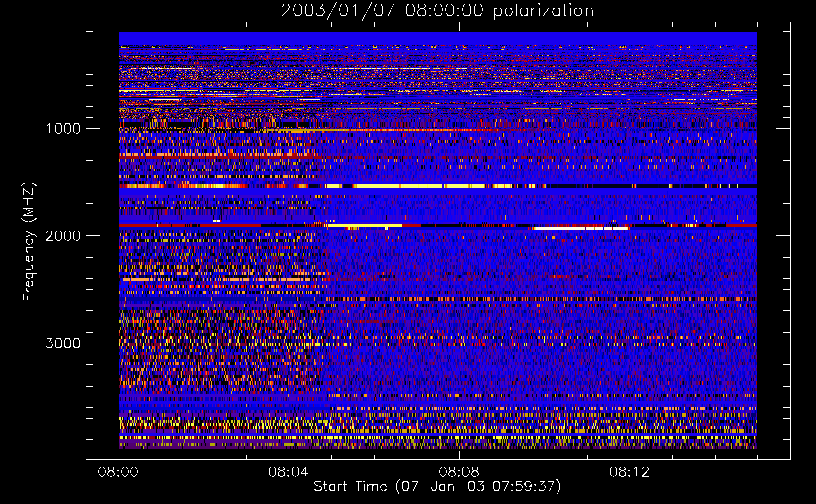Click the 'Frequency (MHZ)' y-axis label
The height and width of the screenshot is (504, 816).
pos(29,242)
